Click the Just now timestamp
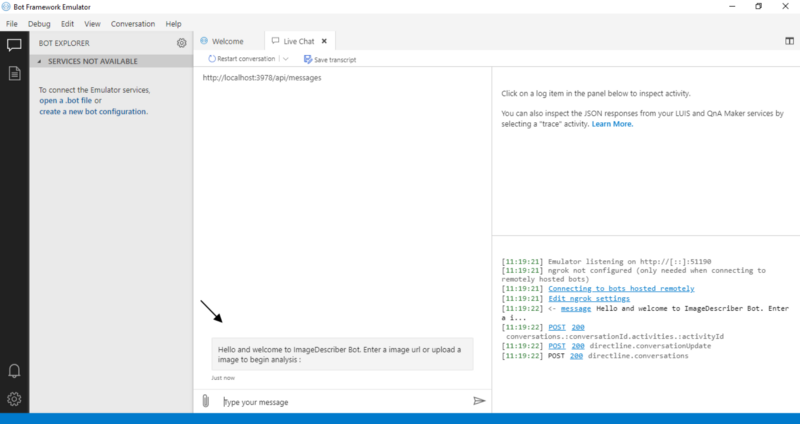This screenshot has height=424, width=800. 223,378
